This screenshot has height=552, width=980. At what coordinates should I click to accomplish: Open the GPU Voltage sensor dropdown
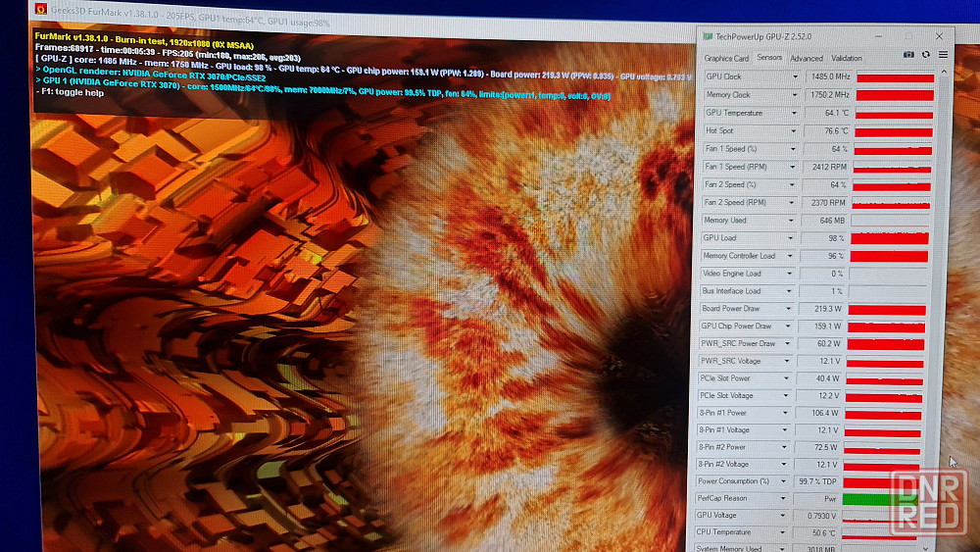pyautogui.click(x=782, y=515)
